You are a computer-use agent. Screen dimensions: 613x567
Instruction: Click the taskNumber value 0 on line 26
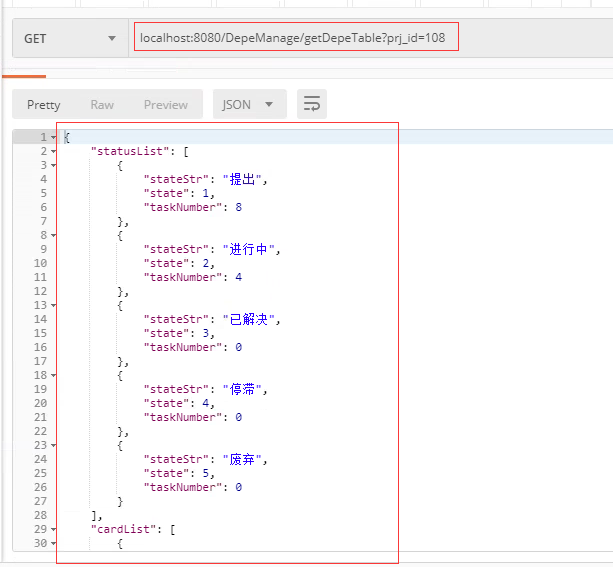238,487
